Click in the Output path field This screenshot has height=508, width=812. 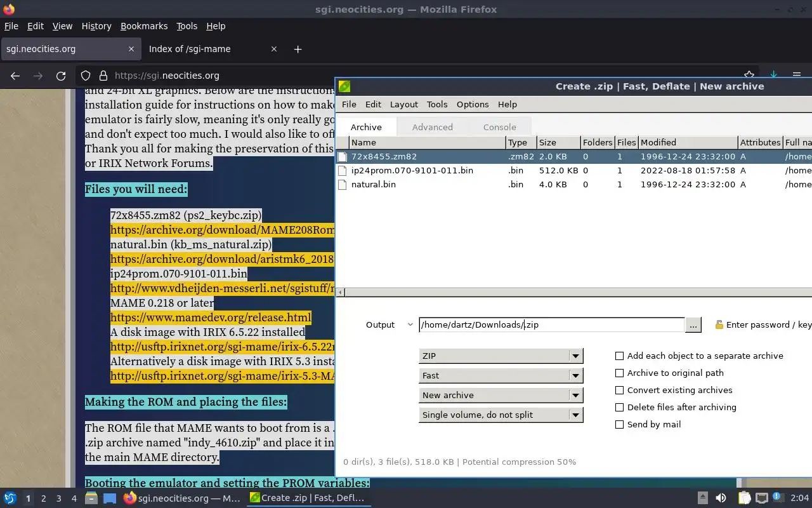pos(551,324)
